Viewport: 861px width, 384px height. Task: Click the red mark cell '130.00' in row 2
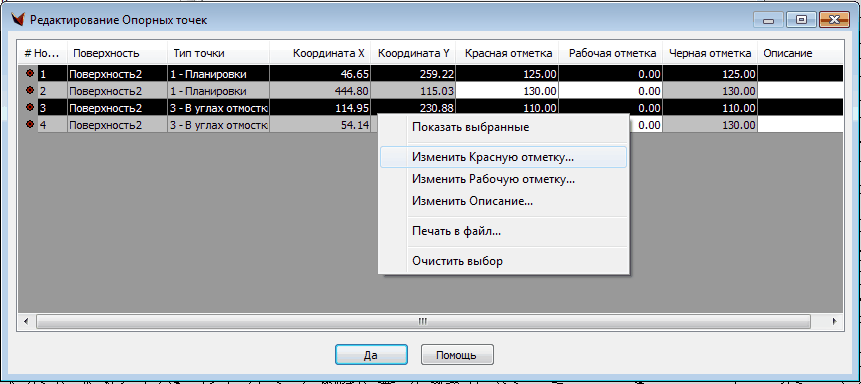pos(507,91)
